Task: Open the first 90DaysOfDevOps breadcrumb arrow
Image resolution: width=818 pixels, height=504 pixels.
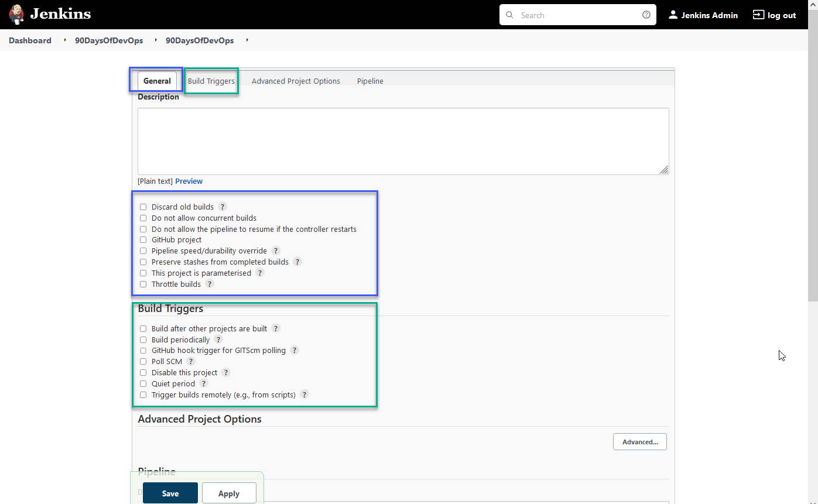Action: pos(156,40)
